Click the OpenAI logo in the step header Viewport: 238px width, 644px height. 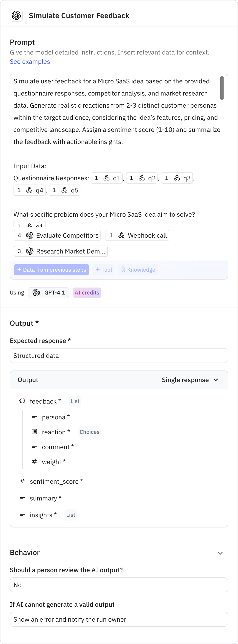(16, 15)
